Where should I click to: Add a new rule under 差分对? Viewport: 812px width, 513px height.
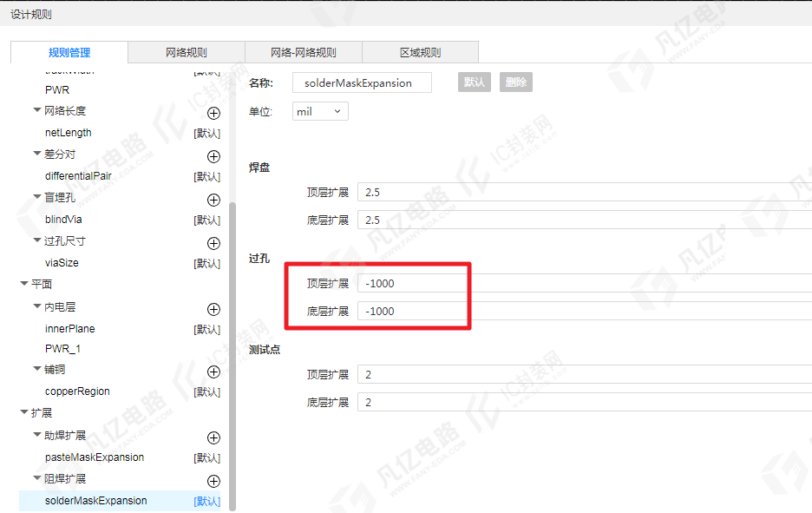coord(213,156)
